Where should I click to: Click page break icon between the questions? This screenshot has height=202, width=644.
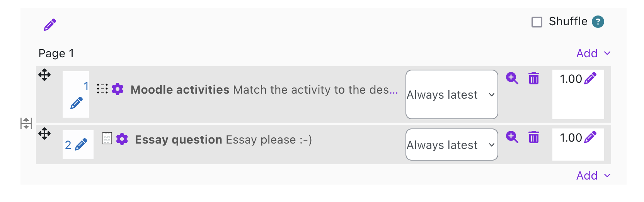[x=26, y=123]
